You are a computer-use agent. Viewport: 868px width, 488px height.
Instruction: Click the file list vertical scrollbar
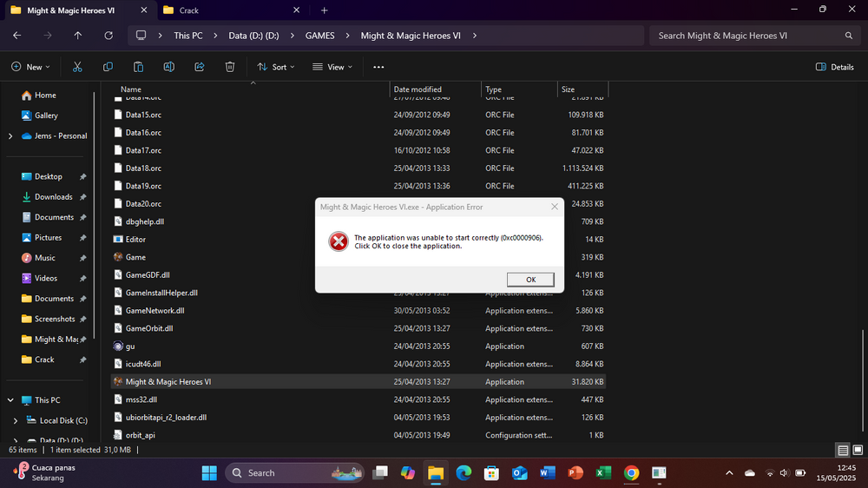[x=863, y=380]
